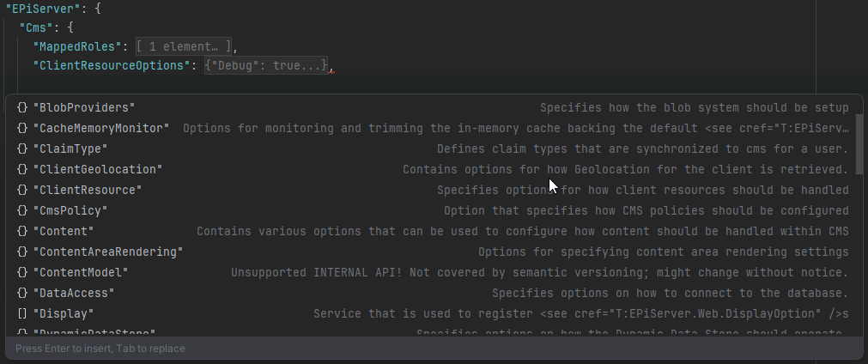Image resolution: width=868 pixels, height=364 pixels.
Task: Click the object icon beside "CmsPolicy"
Action: pyautogui.click(x=22, y=210)
